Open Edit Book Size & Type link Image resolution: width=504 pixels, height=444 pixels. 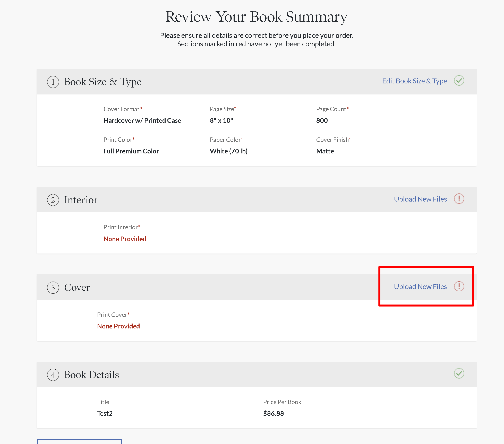click(414, 81)
